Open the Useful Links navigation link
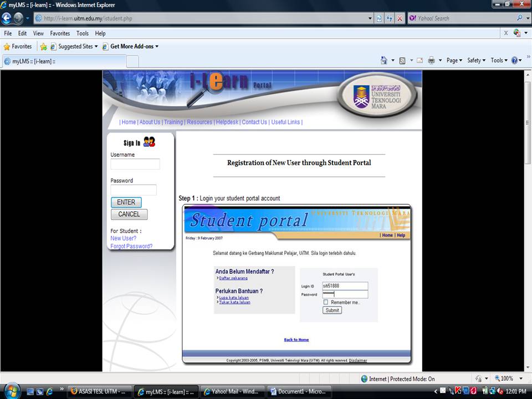Screen dimensions: 532x399 click(285, 122)
